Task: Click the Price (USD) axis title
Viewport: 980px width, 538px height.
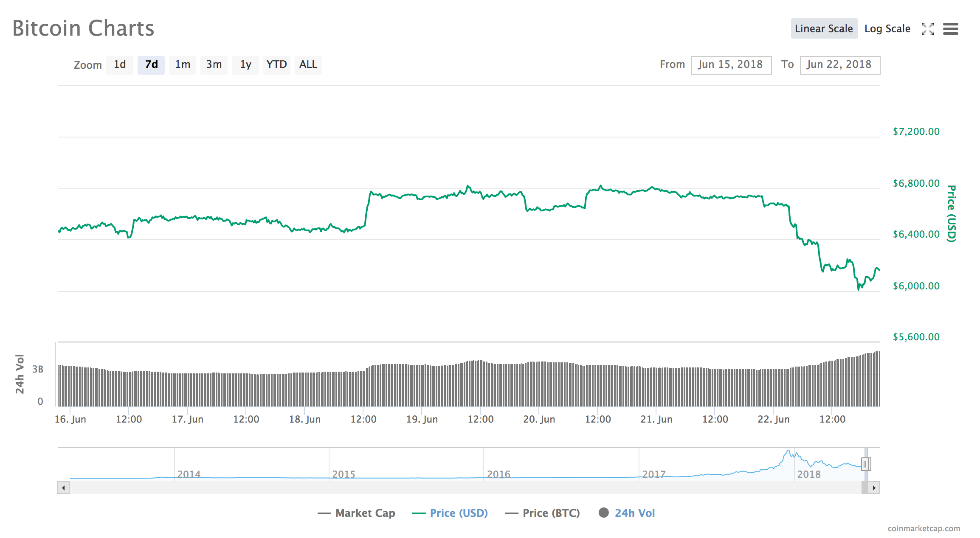Action: pyautogui.click(x=952, y=213)
